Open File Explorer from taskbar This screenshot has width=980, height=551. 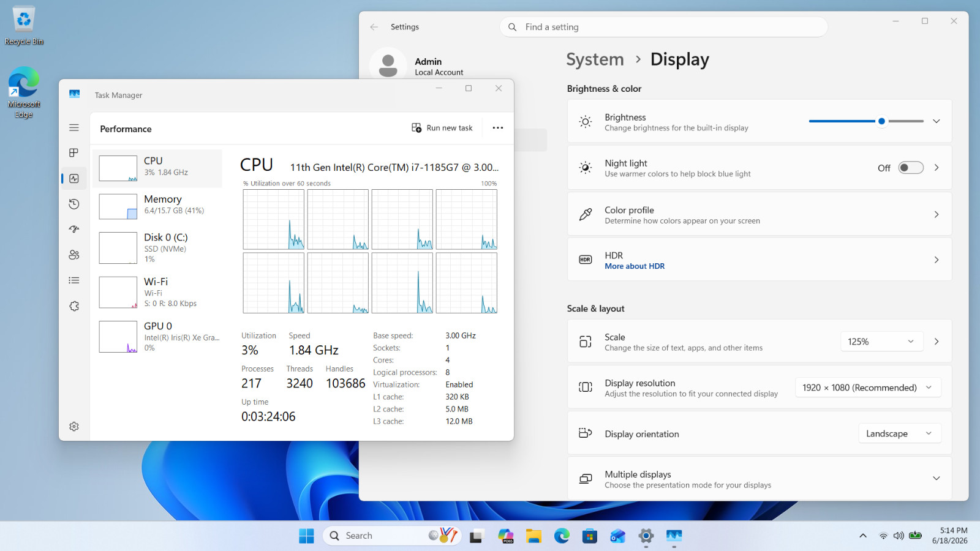(x=533, y=536)
